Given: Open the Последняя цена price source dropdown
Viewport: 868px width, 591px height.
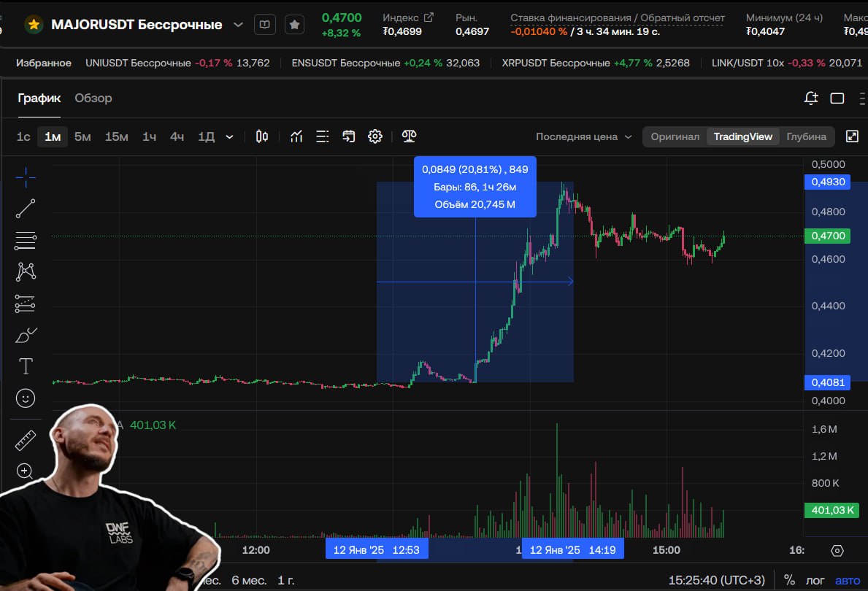Looking at the screenshot, I should [x=583, y=136].
